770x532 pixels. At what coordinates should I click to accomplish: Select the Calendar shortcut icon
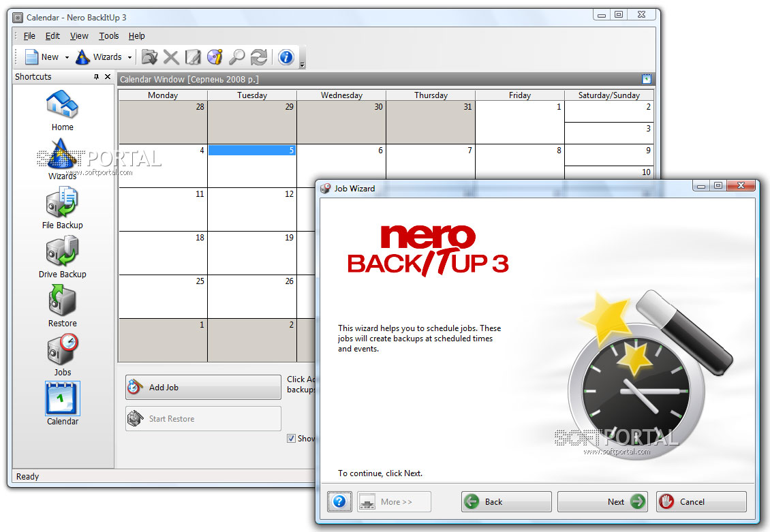63,398
